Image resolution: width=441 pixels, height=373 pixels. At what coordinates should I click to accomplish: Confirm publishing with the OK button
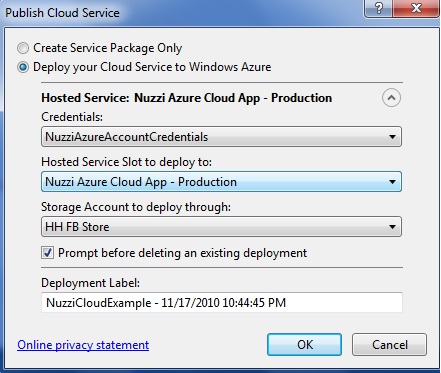click(x=304, y=345)
